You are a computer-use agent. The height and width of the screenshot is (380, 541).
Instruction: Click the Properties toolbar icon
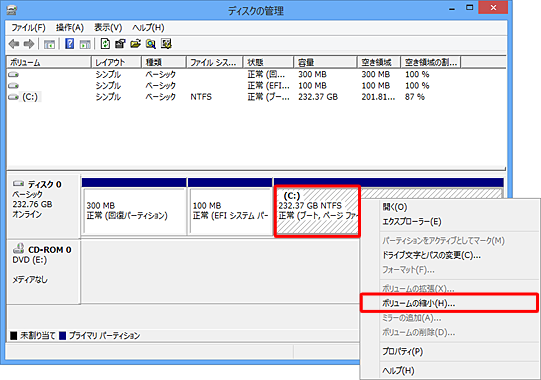120,44
